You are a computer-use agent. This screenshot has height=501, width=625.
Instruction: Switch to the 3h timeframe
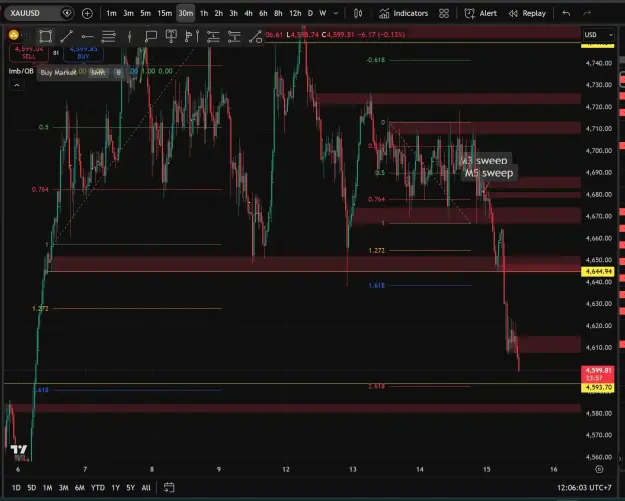point(234,13)
